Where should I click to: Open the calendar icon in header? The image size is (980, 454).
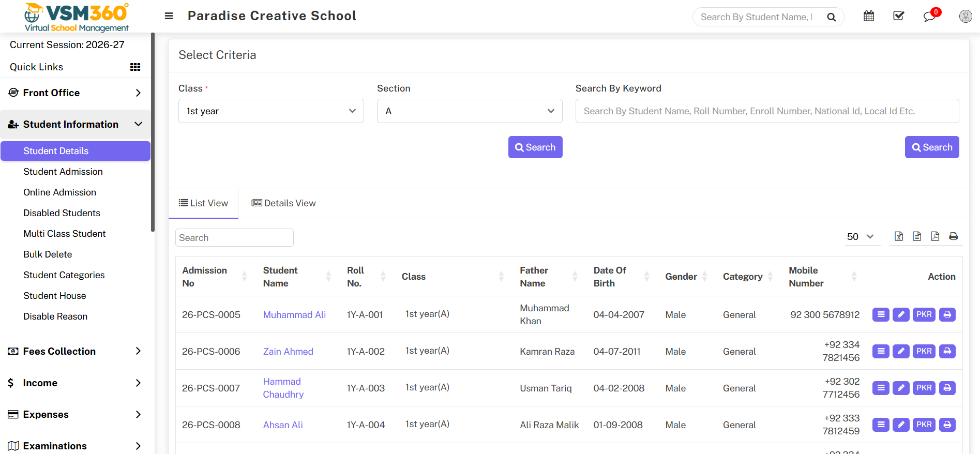[x=869, y=16]
